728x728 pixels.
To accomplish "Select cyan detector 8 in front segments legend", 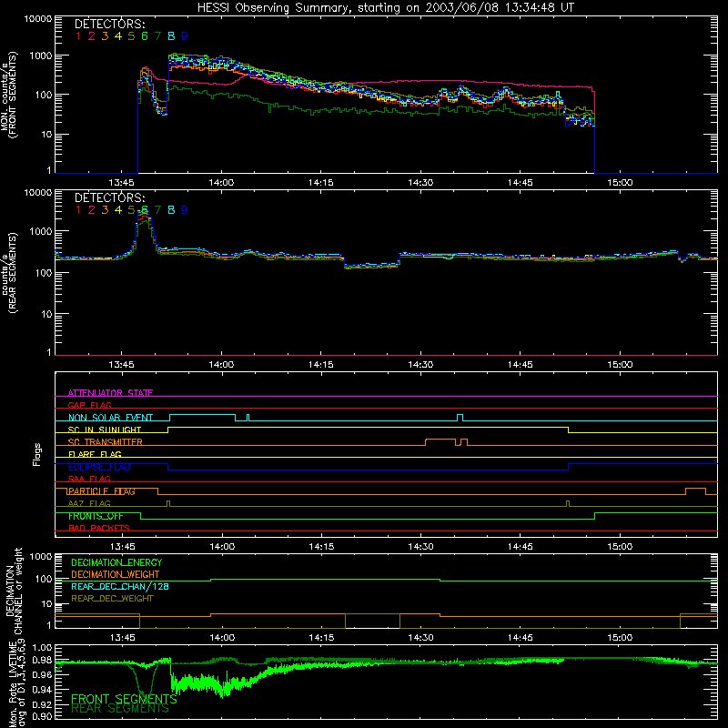I will point(171,36).
